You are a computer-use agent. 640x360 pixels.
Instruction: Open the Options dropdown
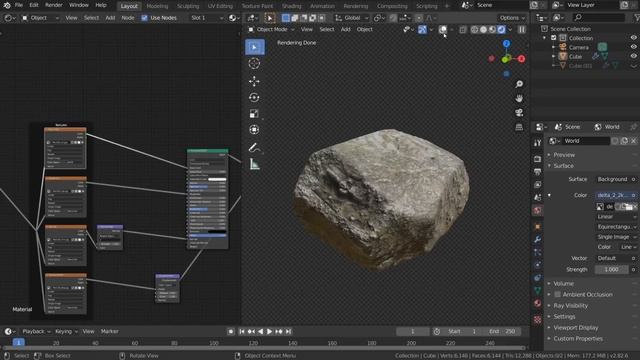click(x=512, y=18)
